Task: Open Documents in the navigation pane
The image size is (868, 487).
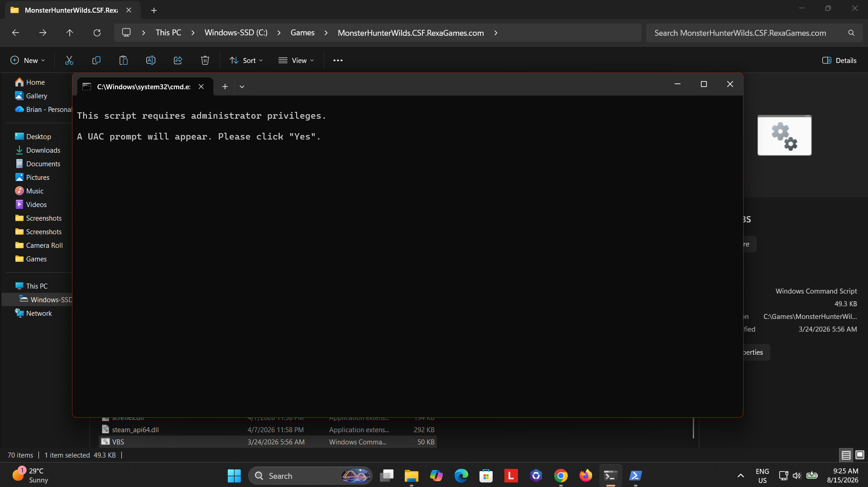Action: click(43, 164)
